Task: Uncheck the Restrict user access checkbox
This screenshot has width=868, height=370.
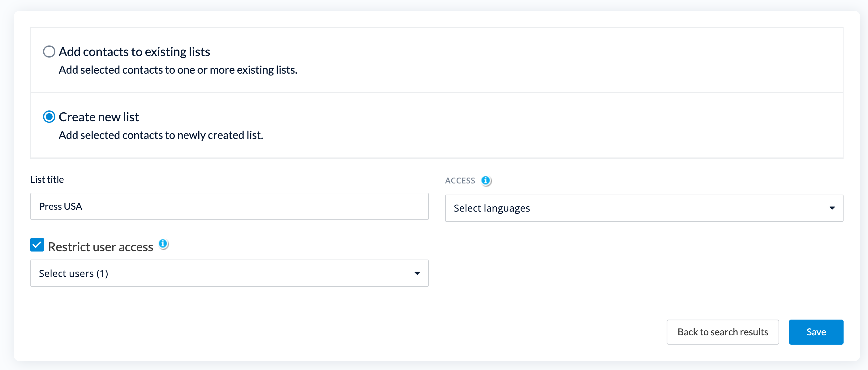Action: click(x=37, y=245)
